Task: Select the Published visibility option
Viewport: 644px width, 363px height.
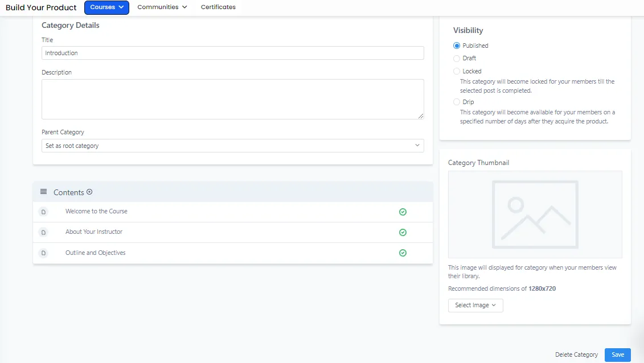Action: [x=457, y=46]
